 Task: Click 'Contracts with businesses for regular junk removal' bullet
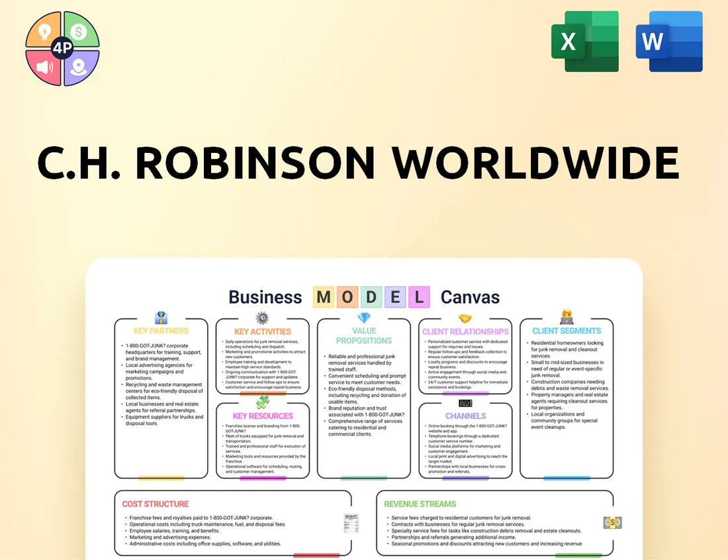pyautogui.click(x=457, y=524)
